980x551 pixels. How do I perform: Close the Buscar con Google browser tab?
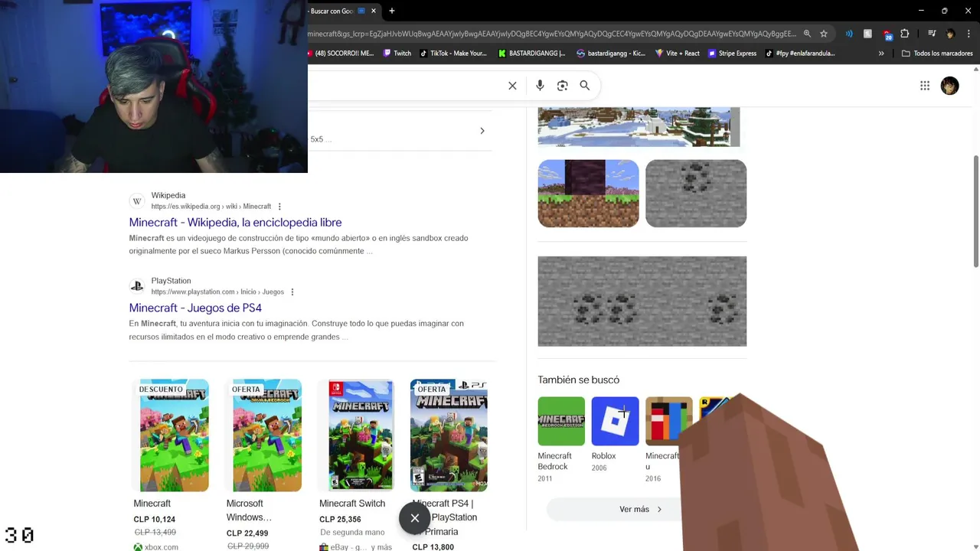[374, 11]
